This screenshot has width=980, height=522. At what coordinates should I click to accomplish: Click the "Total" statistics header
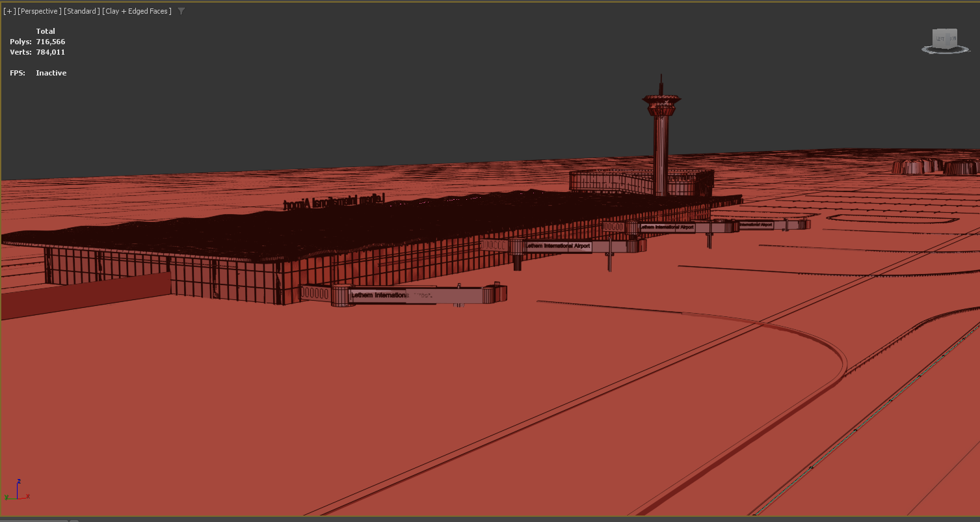tap(46, 31)
